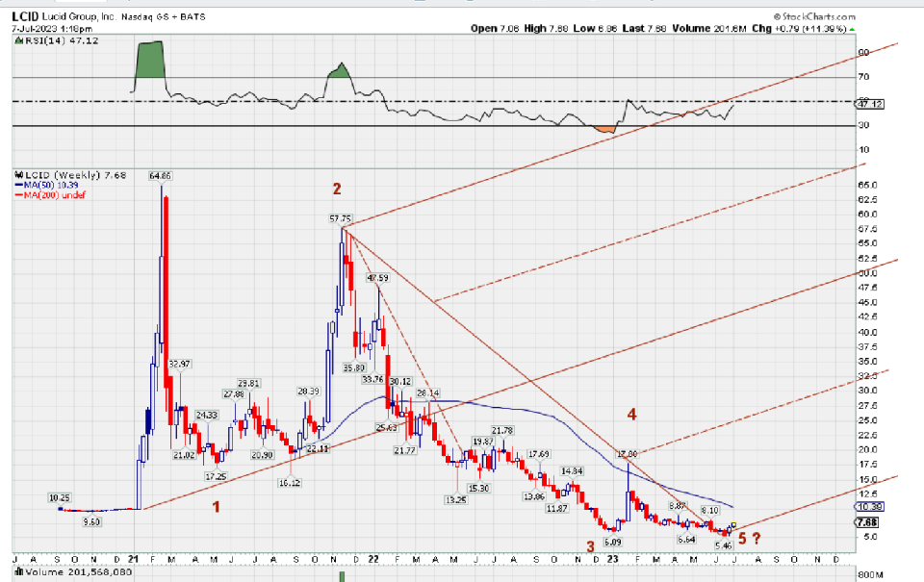Image resolution: width=924 pixels, height=582 pixels.
Task: Click the RSI indicator panel icon
Action: [x=18, y=40]
